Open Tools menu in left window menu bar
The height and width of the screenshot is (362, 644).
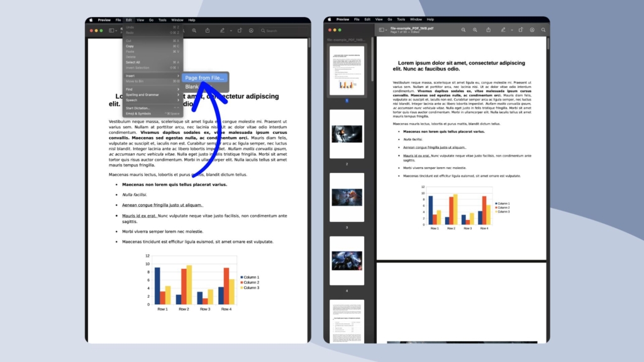[163, 19]
